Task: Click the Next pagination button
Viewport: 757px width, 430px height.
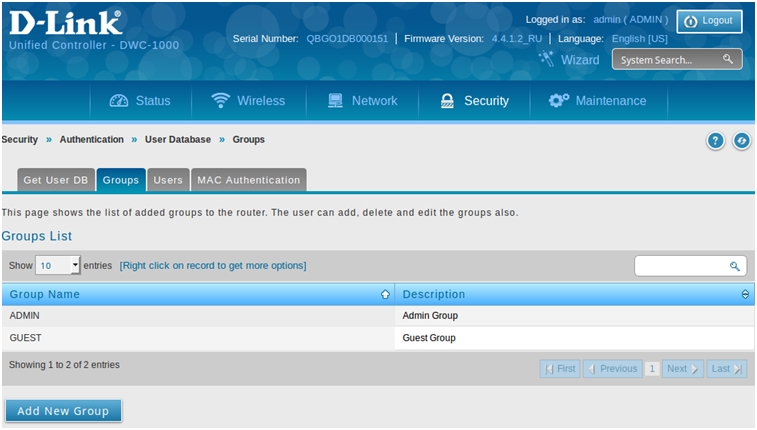Action: 682,369
